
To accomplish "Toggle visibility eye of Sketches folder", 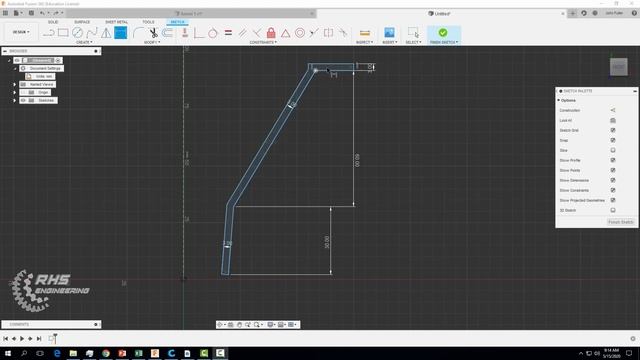I will (23, 100).
